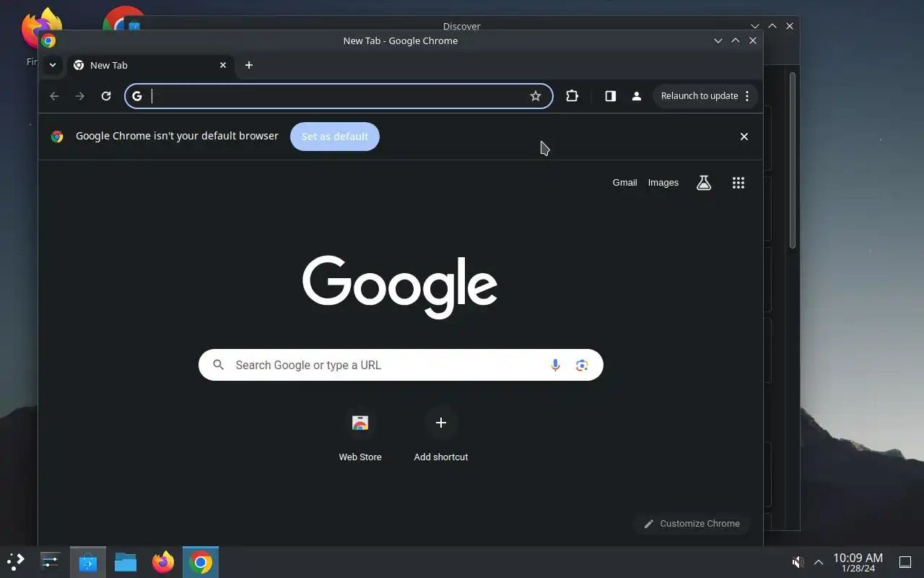Click the Google search box

click(x=401, y=365)
